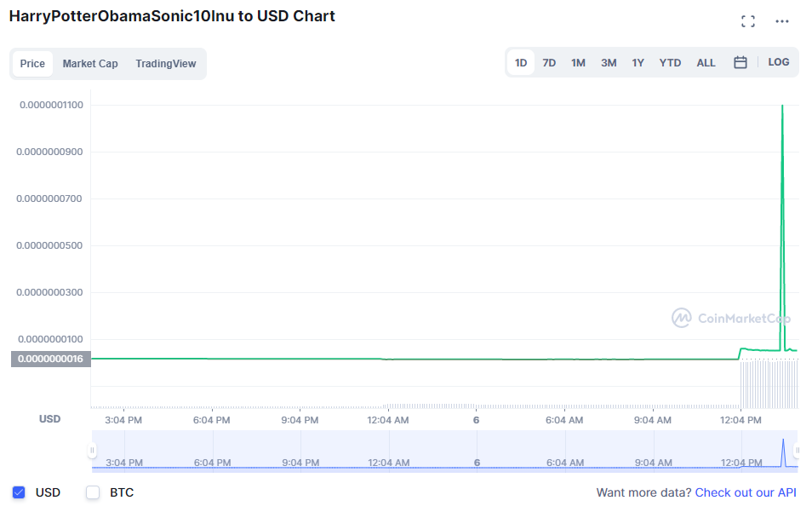Toggle LOG scale on chart
This screenshot has width=812, height=512.
pyautogui.click(x=779, y=62)
